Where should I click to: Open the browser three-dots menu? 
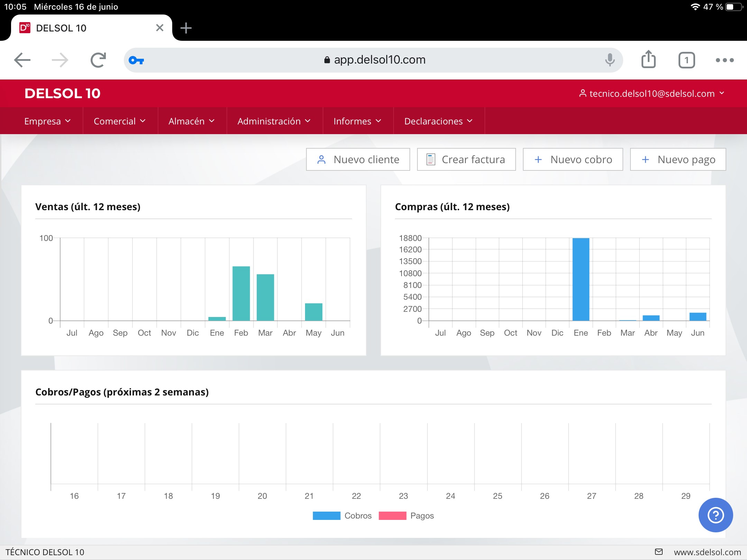click(725, 60)
